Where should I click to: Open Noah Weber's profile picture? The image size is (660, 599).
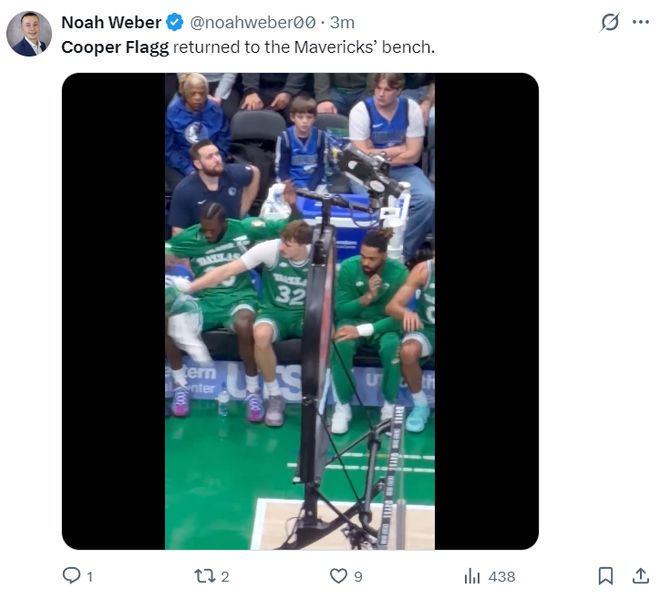point(29,33)
